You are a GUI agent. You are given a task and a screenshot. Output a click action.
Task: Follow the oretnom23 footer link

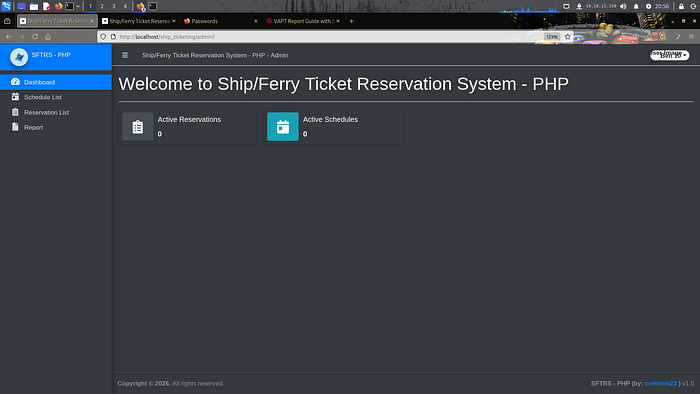[x=661, y=383]
